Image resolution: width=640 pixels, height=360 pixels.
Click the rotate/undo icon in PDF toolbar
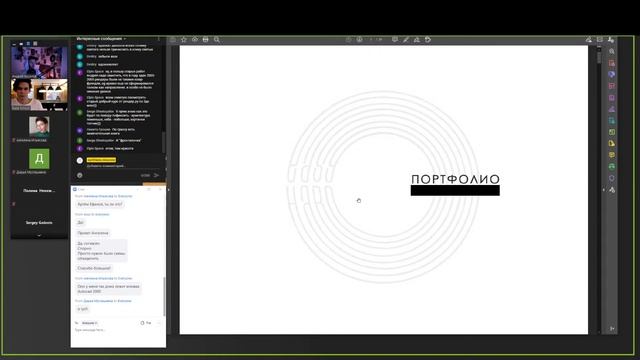[428, 40]
